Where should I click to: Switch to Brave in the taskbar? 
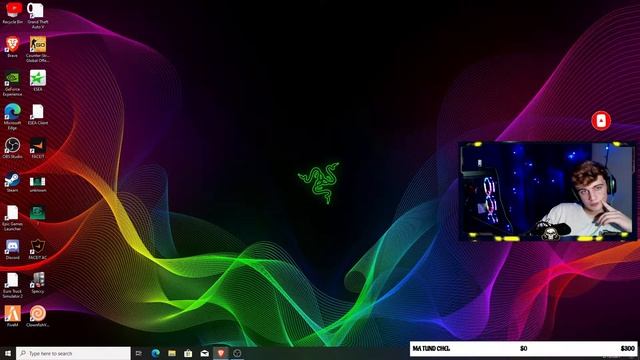click(x=221, y=353)
